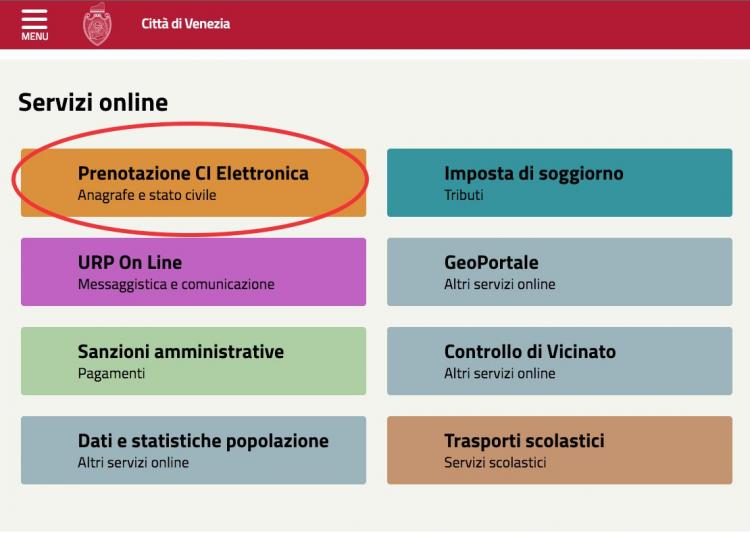
Task: Open the hamburger MENU icon
Action: click(x=34, y=25)
